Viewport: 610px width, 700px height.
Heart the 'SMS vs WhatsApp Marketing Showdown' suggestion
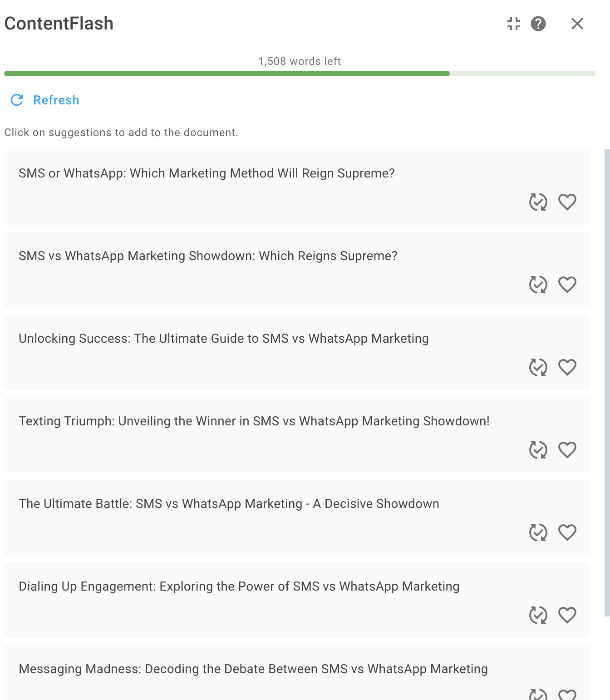(x=567, y=285)
